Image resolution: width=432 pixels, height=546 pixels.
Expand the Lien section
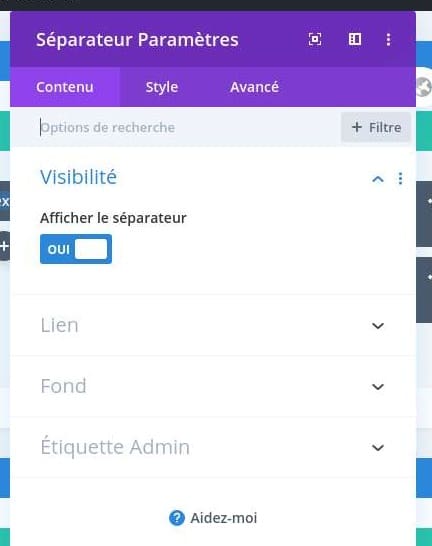pyautogui.click(x=213, y=326)
